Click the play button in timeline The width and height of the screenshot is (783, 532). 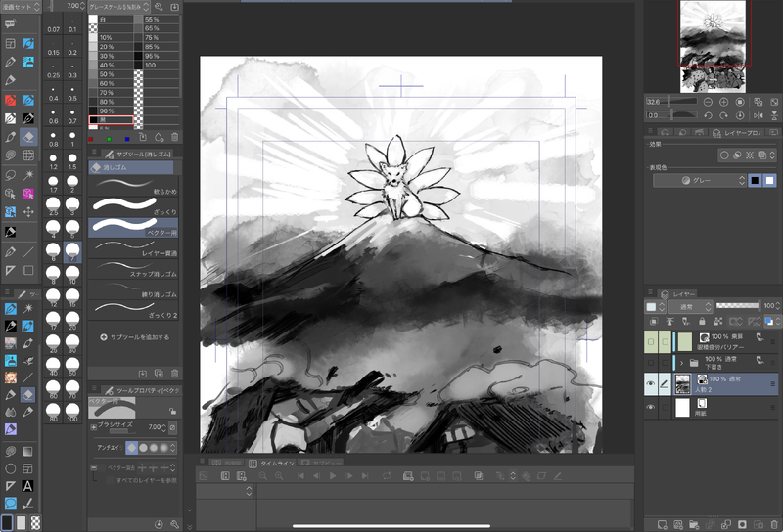click(333, 476)
